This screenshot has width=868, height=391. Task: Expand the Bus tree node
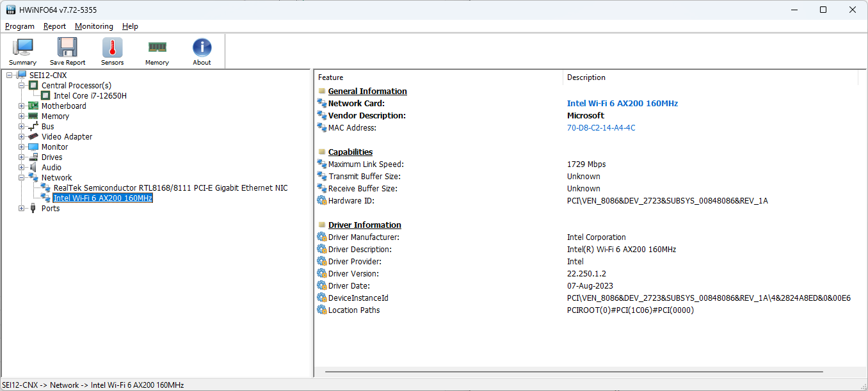point(22,127)
